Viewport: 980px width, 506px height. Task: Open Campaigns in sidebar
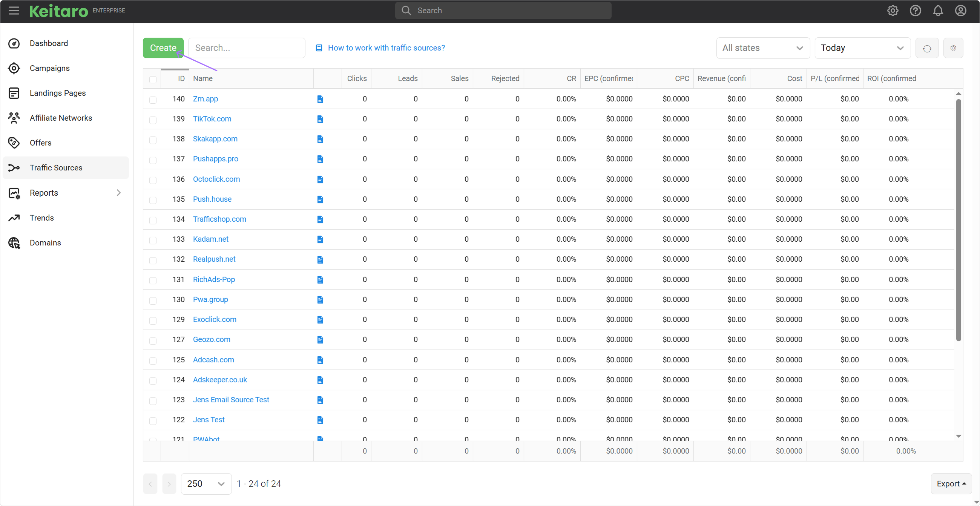pos(66,68)
